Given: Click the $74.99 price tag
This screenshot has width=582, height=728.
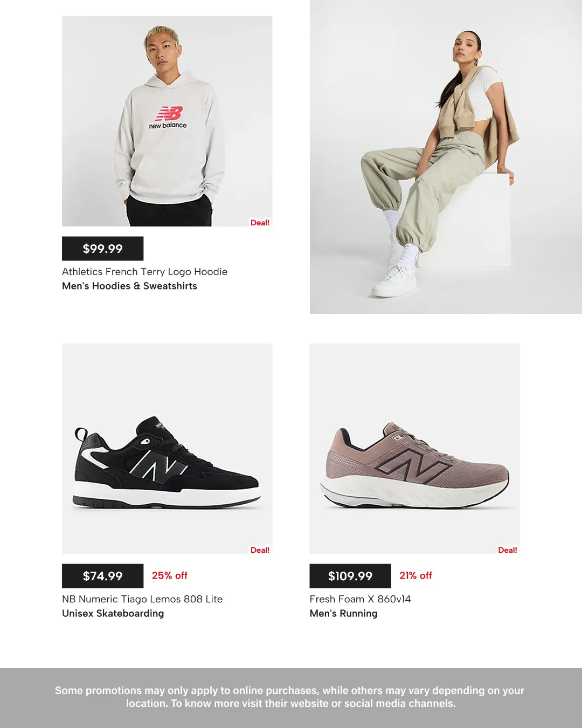Looking at the screenshot, I should point(102,576).
